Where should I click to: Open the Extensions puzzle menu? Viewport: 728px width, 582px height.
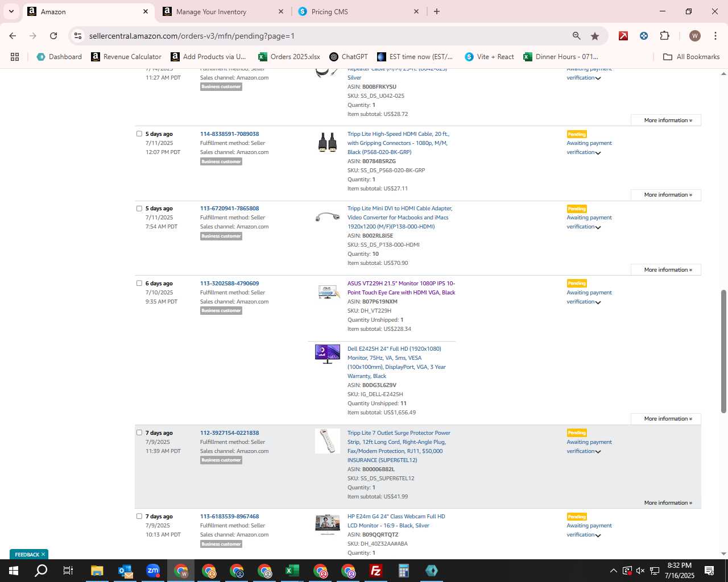pyautogui.click(x=664, y=36)
